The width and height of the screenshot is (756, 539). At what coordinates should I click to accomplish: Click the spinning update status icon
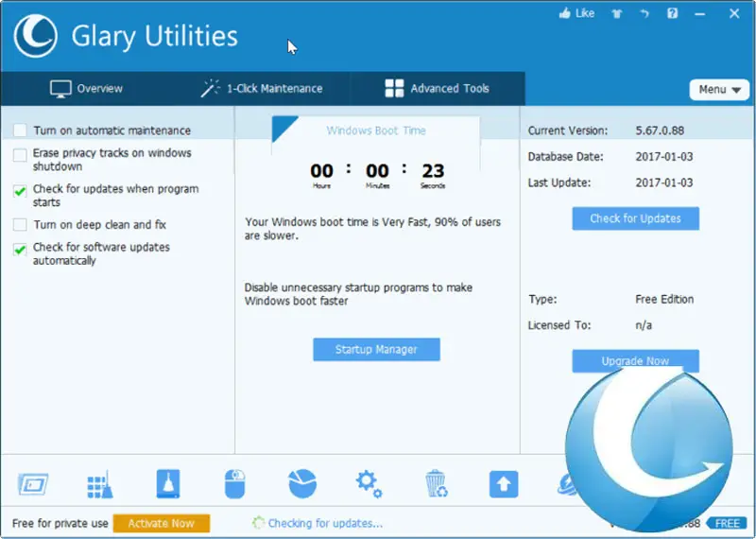[x=258, y=523]
